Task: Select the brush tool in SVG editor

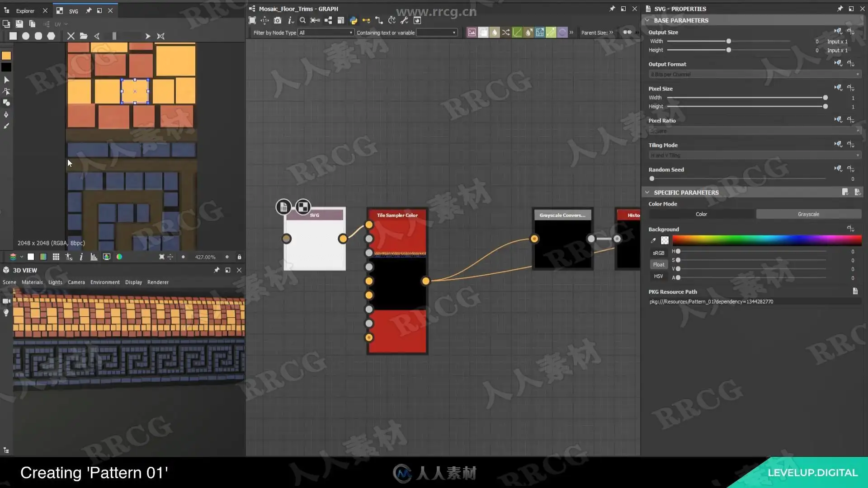Action: (6, 126)
